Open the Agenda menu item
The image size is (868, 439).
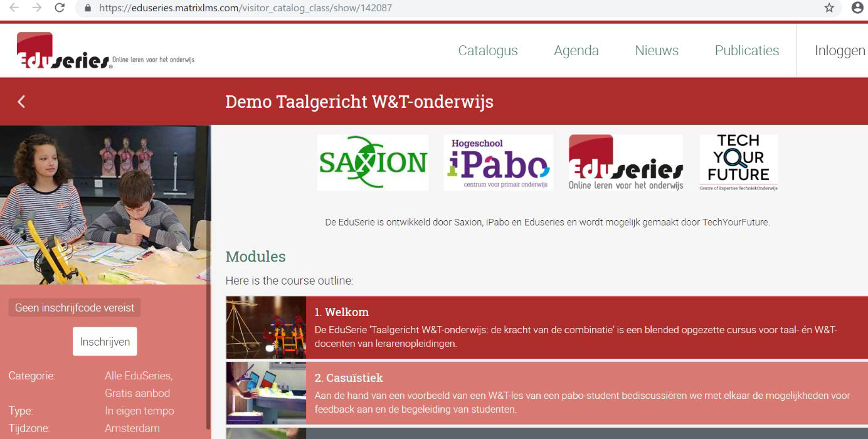[576, 51]
